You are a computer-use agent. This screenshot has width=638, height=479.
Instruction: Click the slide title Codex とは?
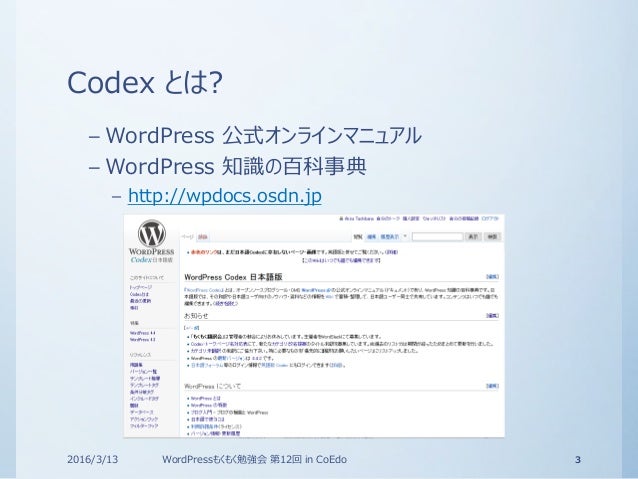click(145, 82)
